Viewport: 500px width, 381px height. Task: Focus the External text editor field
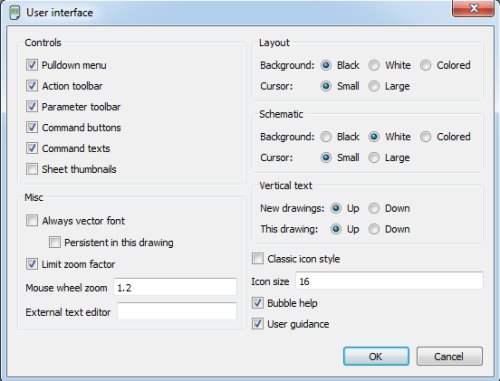pos(177,312)
